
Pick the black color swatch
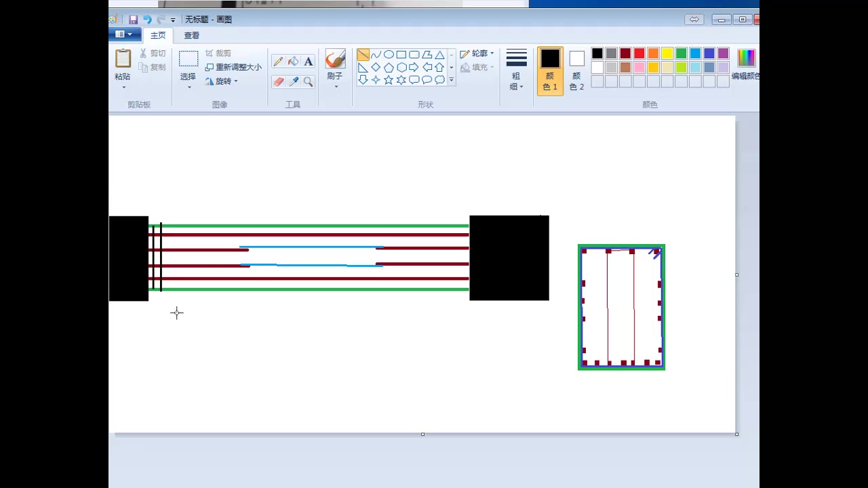[x=597, y=54]
